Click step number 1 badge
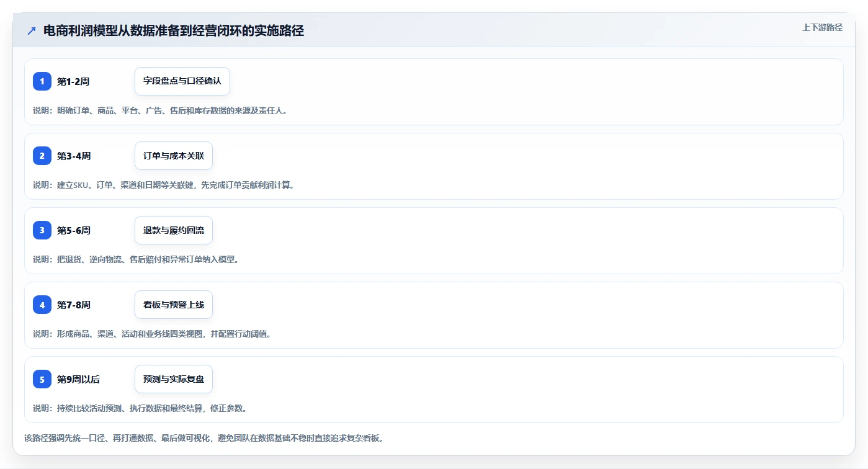868x469 pixels. click(42, 81)
